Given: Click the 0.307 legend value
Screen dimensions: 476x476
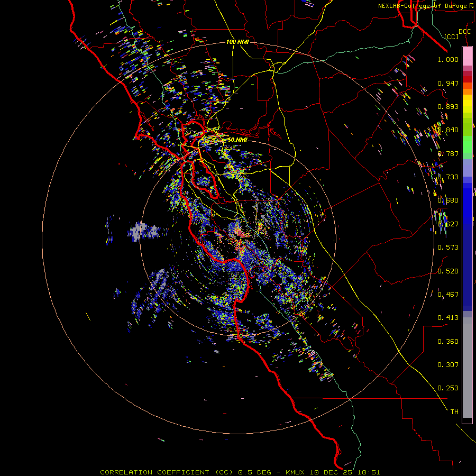Looking at the screenshot, I should point(448,365).
